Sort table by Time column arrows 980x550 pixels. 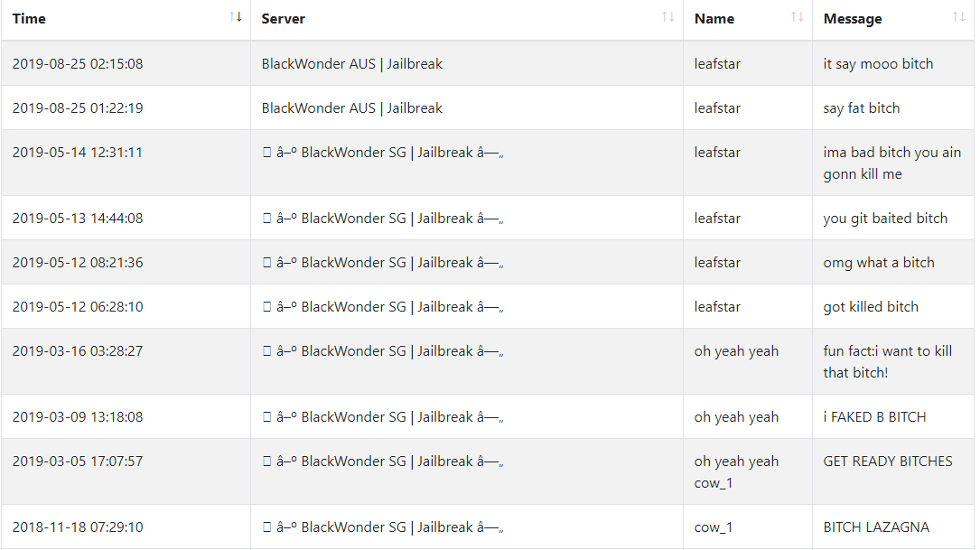coord(236,17)
